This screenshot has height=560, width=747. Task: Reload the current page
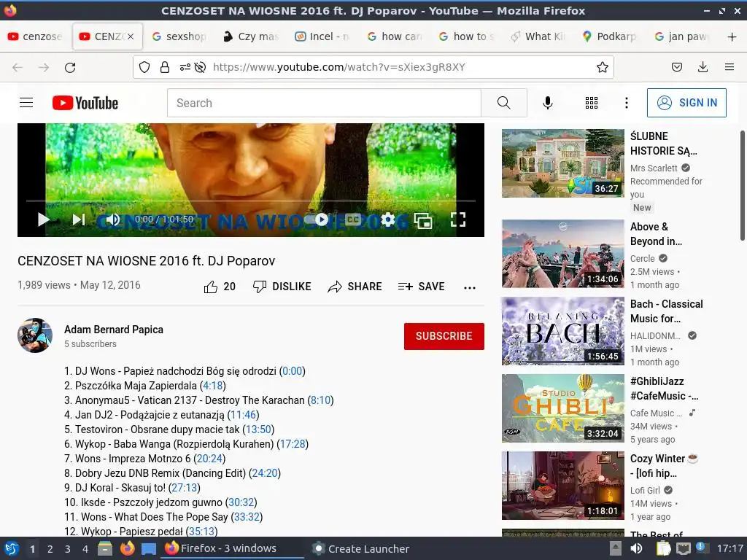[70, 67]
